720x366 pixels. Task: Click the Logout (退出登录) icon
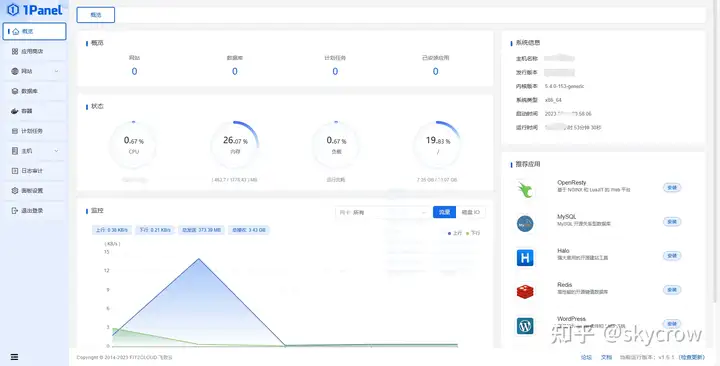click(x=15, y=210)
